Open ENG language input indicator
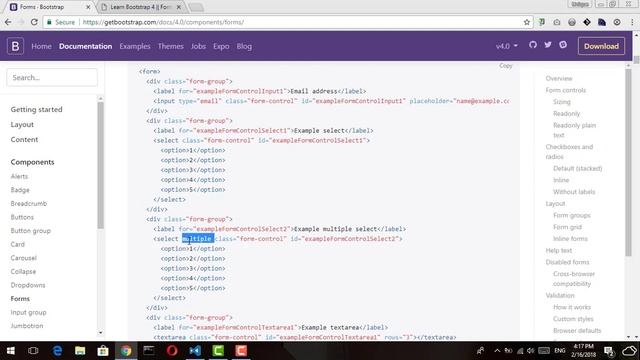This screenshot has width=640, height=360. point(560,351)
